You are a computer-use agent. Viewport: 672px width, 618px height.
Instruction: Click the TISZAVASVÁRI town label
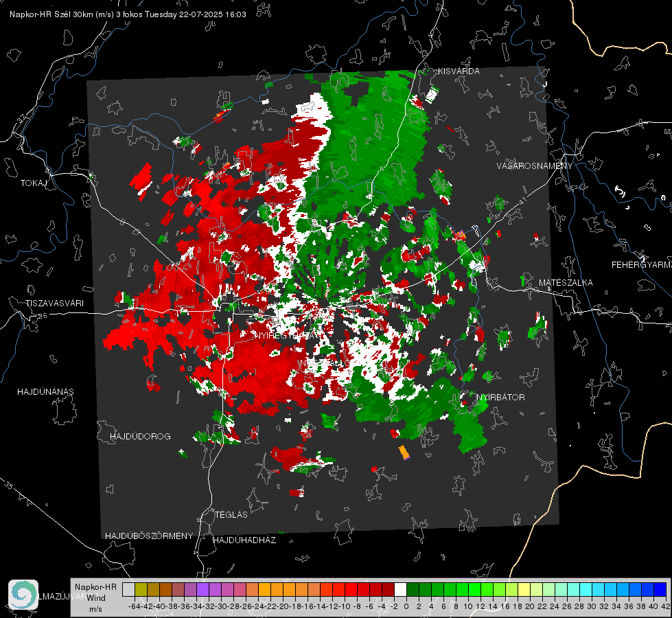click(x=54, y=304)
